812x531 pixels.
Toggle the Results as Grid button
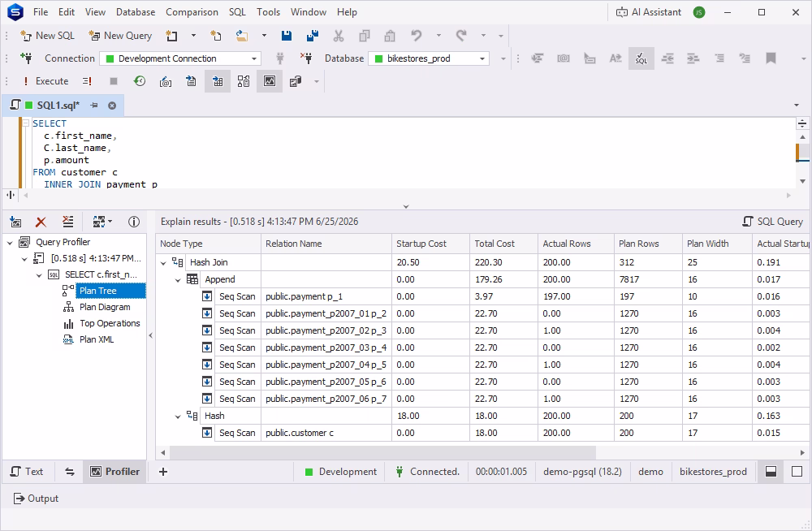[x=218, y=81]
